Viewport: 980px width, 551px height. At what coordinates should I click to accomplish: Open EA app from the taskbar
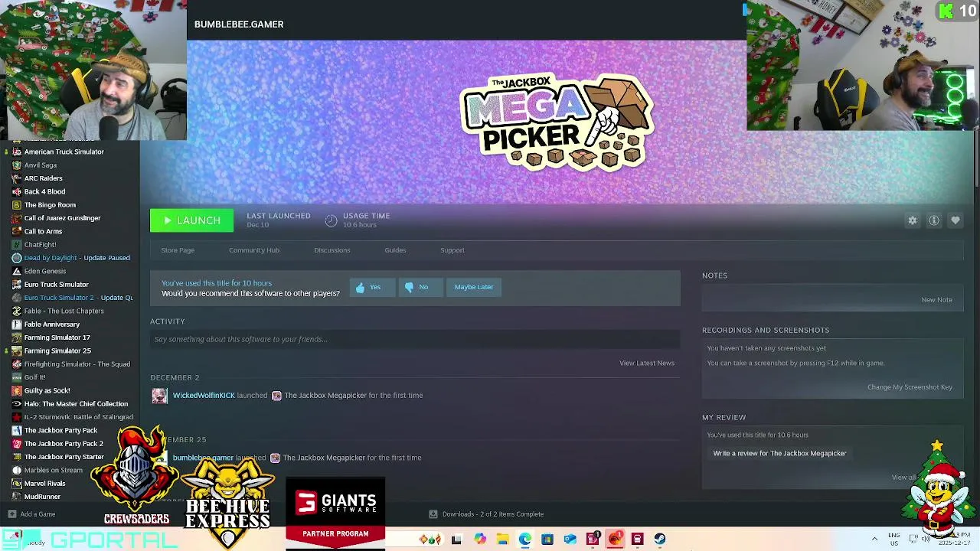pyautogui.click(x=616, y=540)
